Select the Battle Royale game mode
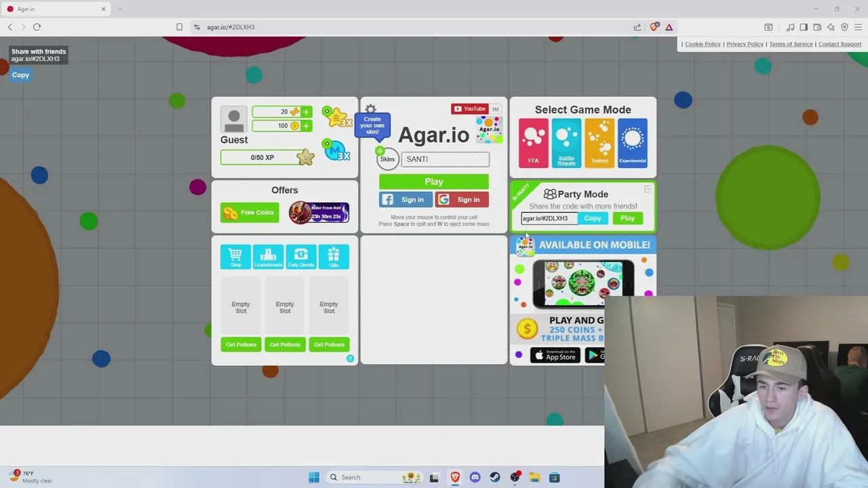Screen dimensions: 868x488 coord(566,143)
